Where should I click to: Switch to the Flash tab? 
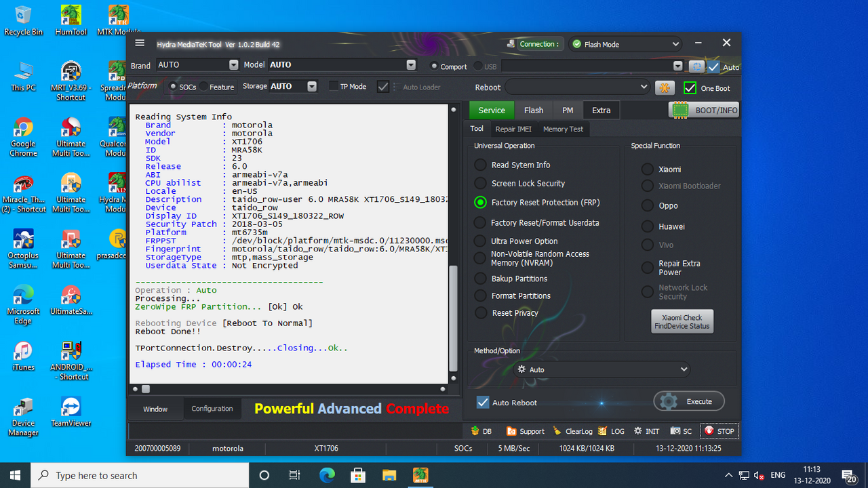(x=534, y=110)
